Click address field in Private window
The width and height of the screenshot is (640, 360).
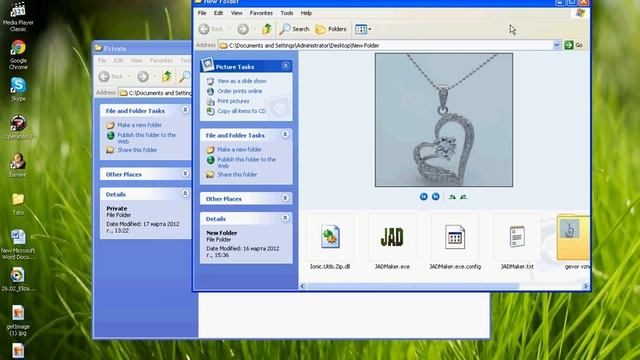pyautogui.click(x=156, y=93)
